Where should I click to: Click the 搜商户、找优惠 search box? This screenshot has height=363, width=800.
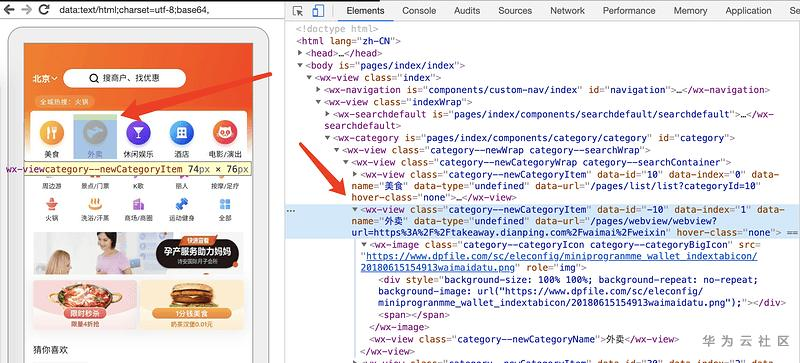[x=124, y=78]
